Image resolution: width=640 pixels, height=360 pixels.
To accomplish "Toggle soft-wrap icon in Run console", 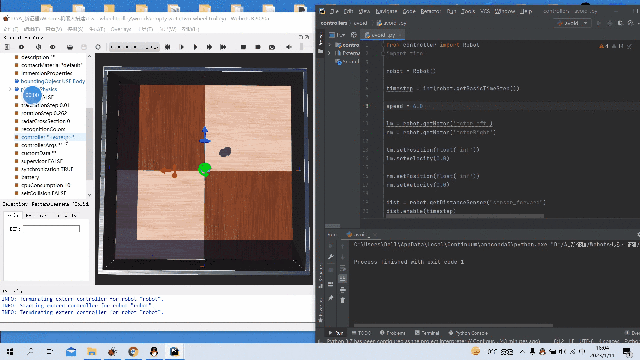I will click(x=342, y=268).
